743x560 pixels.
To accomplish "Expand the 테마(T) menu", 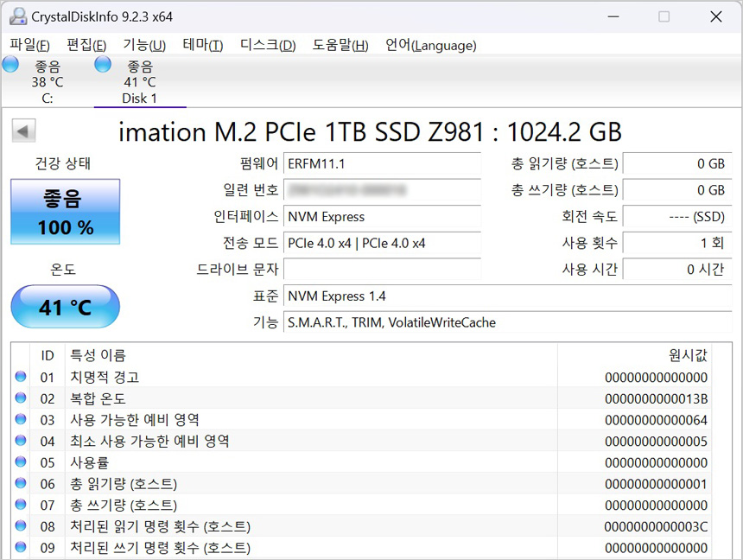I will click(x=203, y=45).
